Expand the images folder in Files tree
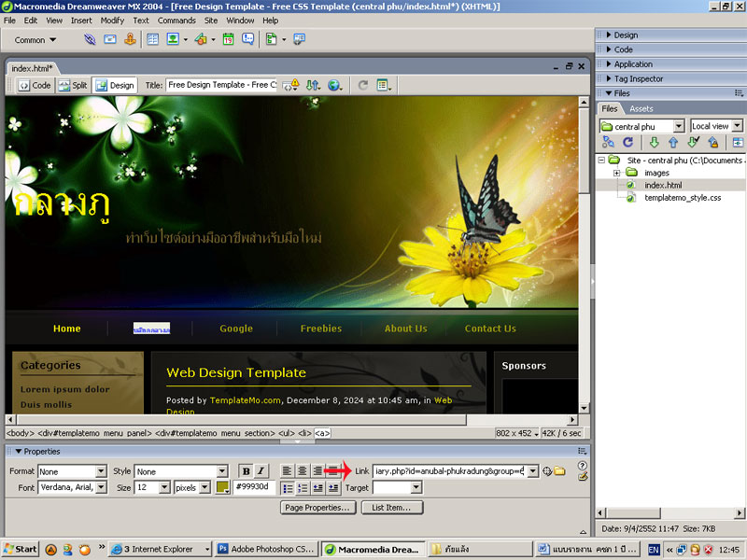The width and height of the screenshot is (747, 560). (x=617, y=173)
